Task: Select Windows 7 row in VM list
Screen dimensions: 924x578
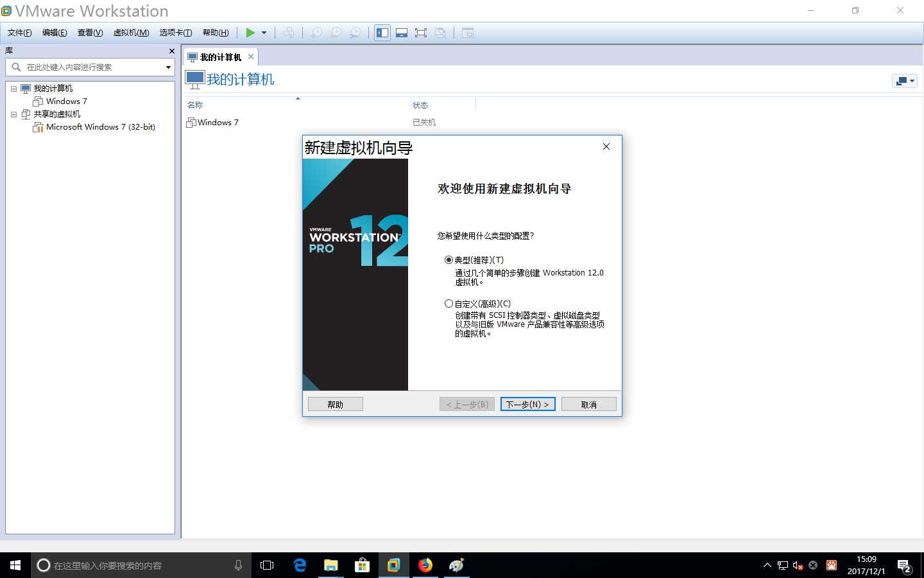Action: click(218, 122)
